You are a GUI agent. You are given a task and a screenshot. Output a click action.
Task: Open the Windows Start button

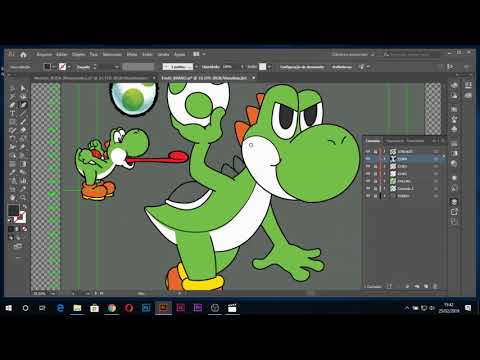[x=8, y=308]
